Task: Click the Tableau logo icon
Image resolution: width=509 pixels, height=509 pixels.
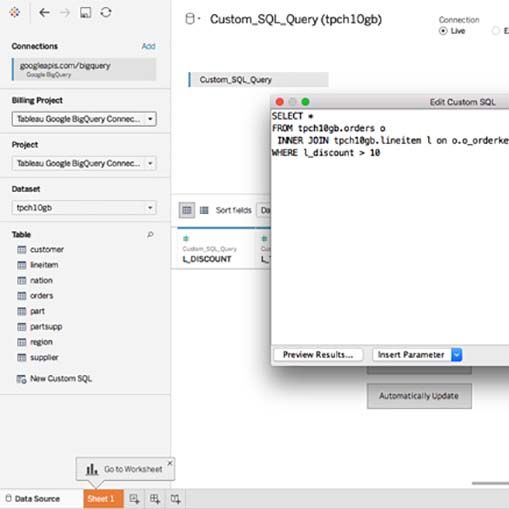Action: [x=14, y=13]
